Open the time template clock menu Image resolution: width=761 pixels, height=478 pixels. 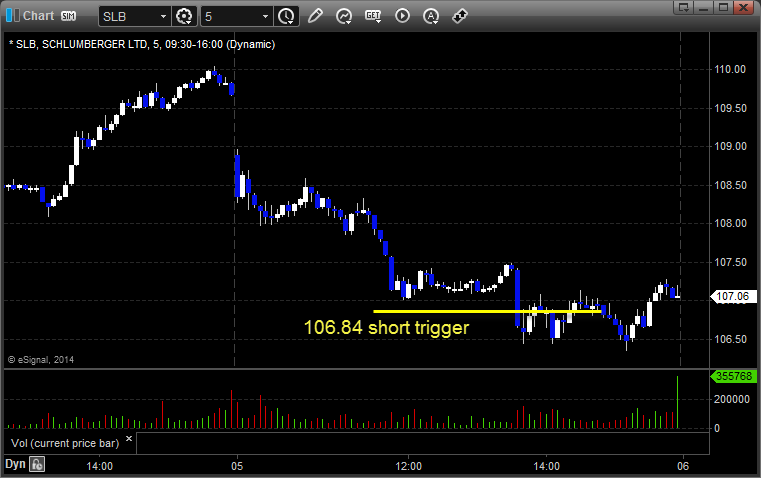point(286,16)
